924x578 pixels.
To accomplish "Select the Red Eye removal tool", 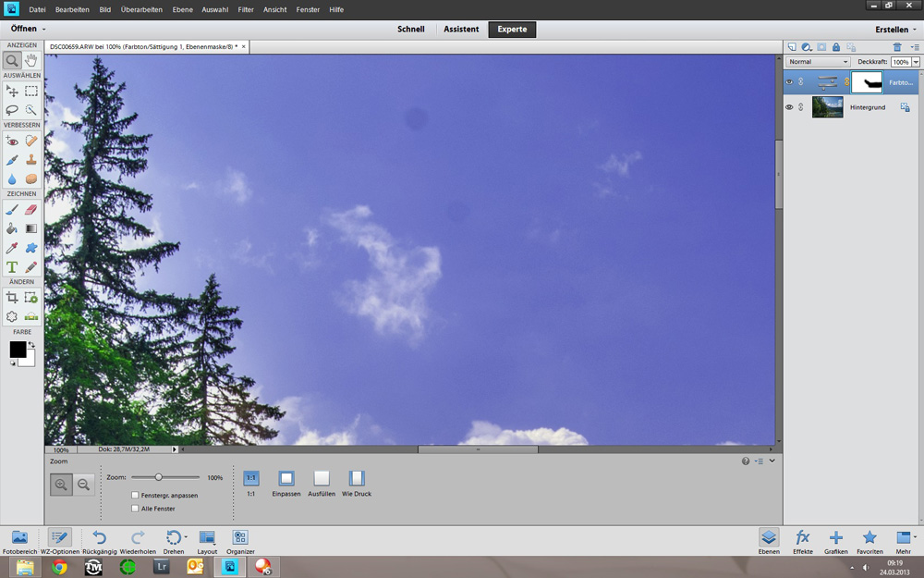I will click(x=12, y=141).
